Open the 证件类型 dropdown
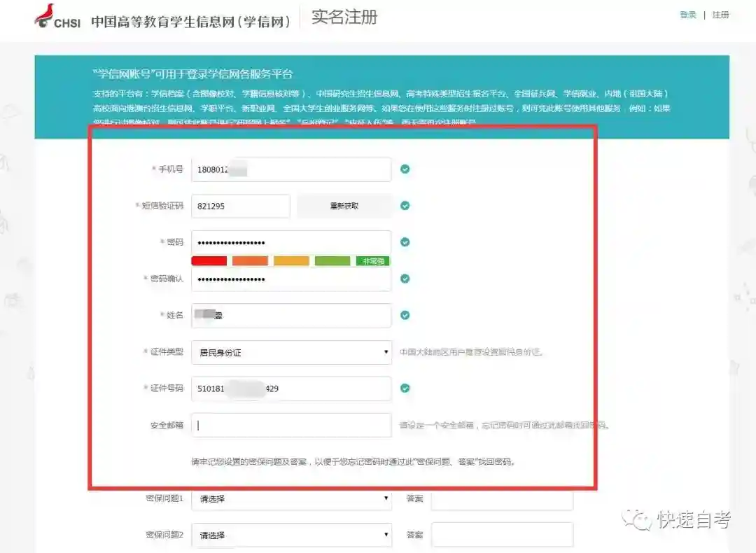Screen dimensions: 756x553 point(290,352)
